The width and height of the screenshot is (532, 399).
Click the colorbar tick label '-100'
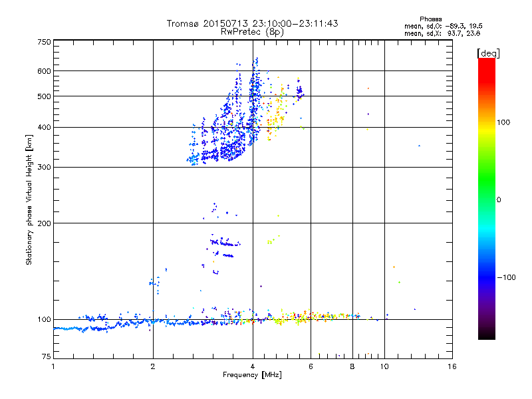click(506, 277)
